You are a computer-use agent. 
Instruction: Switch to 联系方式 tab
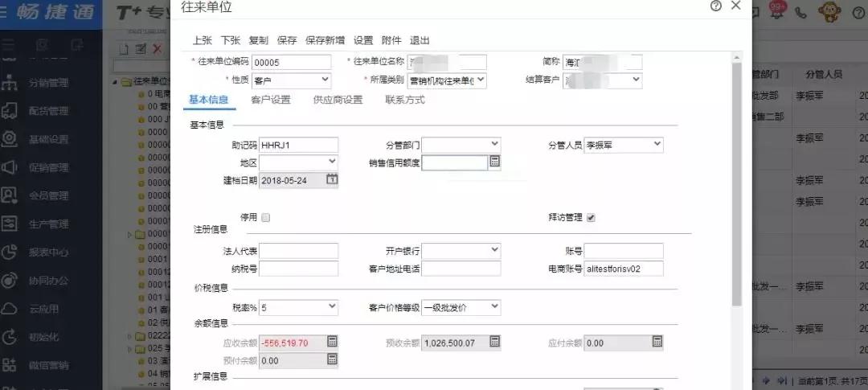[404, 101]
